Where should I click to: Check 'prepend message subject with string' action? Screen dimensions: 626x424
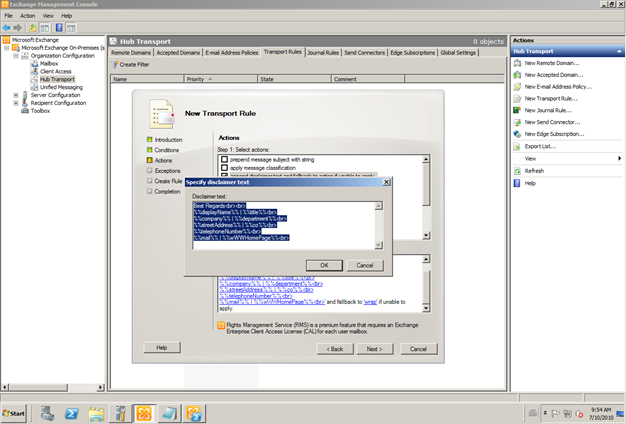click(224, 159)
